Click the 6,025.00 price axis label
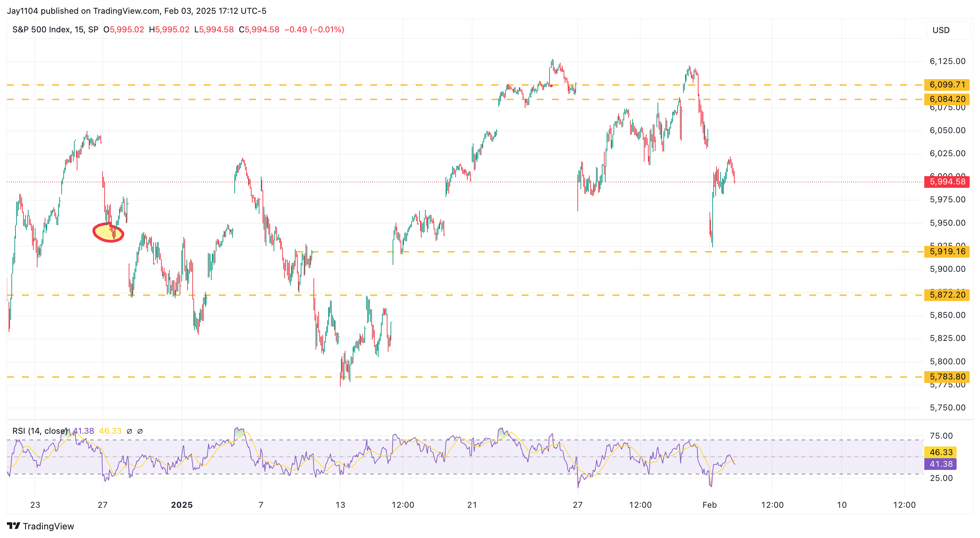Viewport: 980px width, 538px height. tap(947, 154)
